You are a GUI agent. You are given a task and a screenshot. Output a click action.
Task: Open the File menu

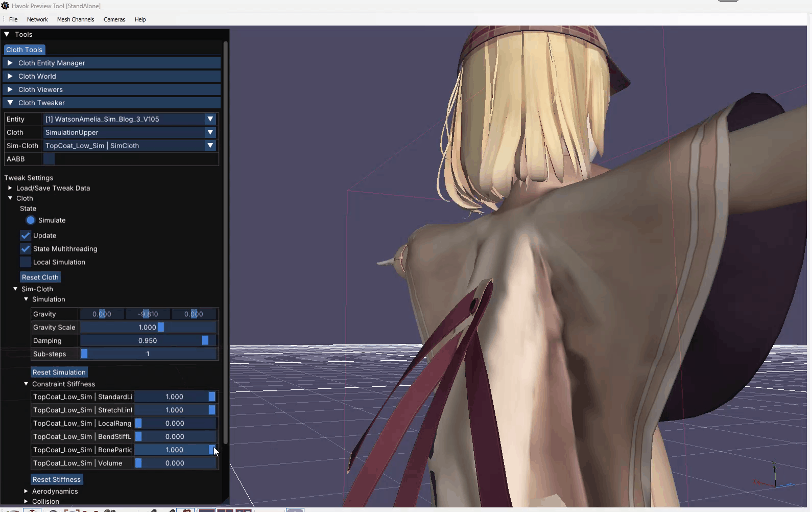point(13,19)
